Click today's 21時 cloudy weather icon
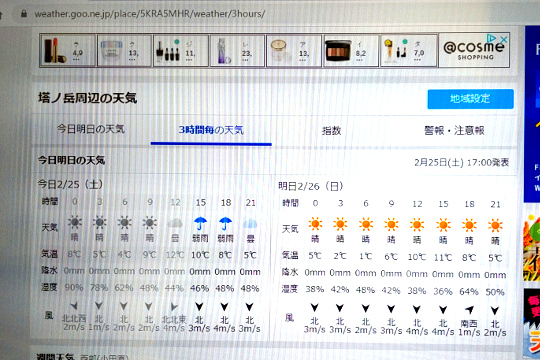 click(250, 224)
